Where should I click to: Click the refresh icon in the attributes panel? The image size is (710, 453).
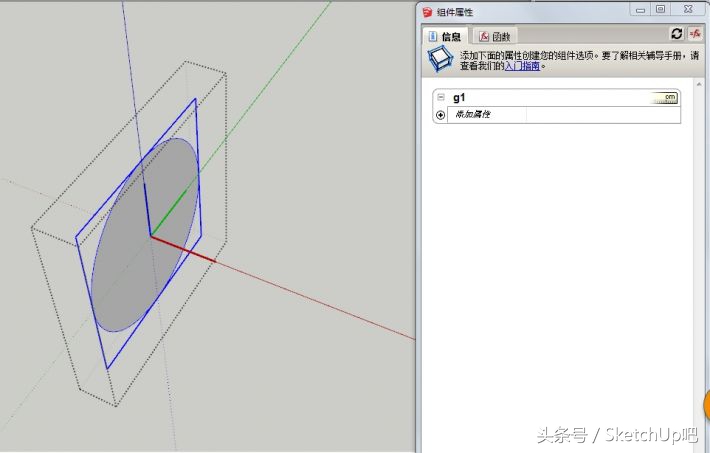(x=676, y=34)
